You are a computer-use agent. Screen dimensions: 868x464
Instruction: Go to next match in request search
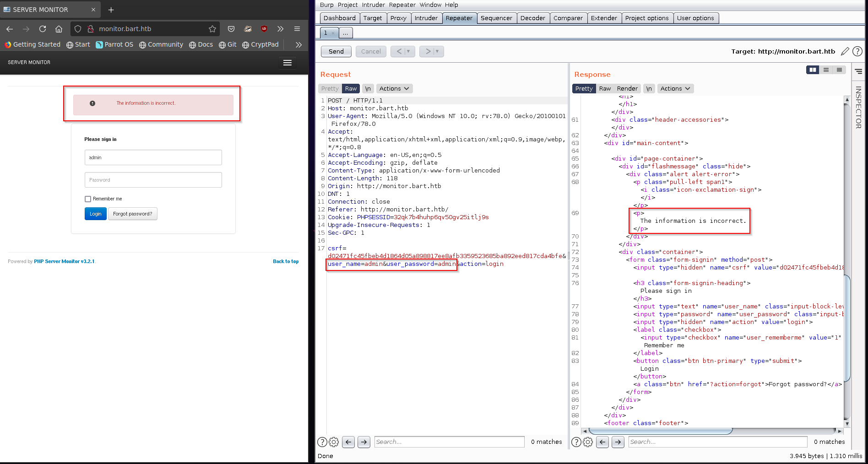click(x=364, y=442)
